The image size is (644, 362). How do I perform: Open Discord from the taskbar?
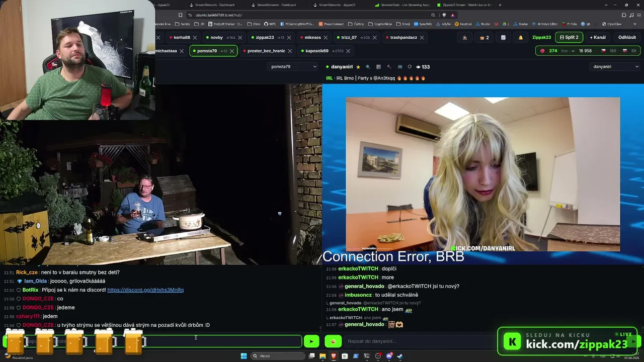[389, 356]
